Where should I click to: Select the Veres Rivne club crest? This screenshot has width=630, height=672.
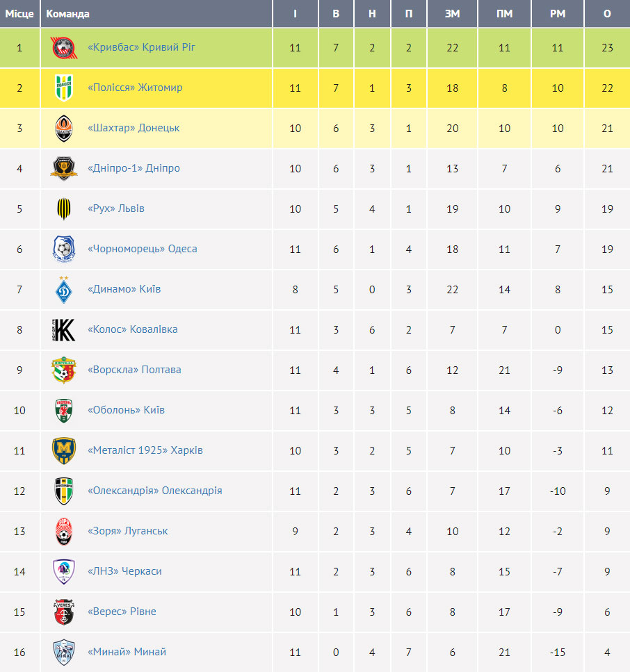pos(64,612)
